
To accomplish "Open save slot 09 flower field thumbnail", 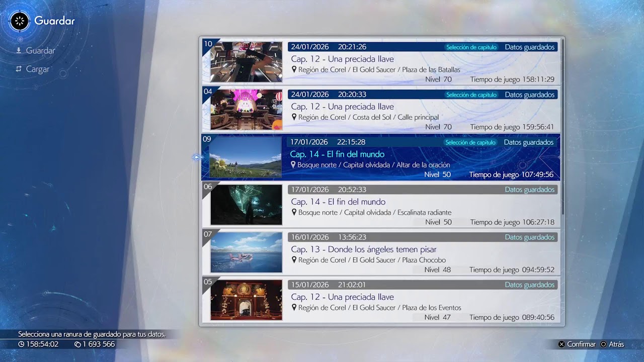I will coord(245,157).
